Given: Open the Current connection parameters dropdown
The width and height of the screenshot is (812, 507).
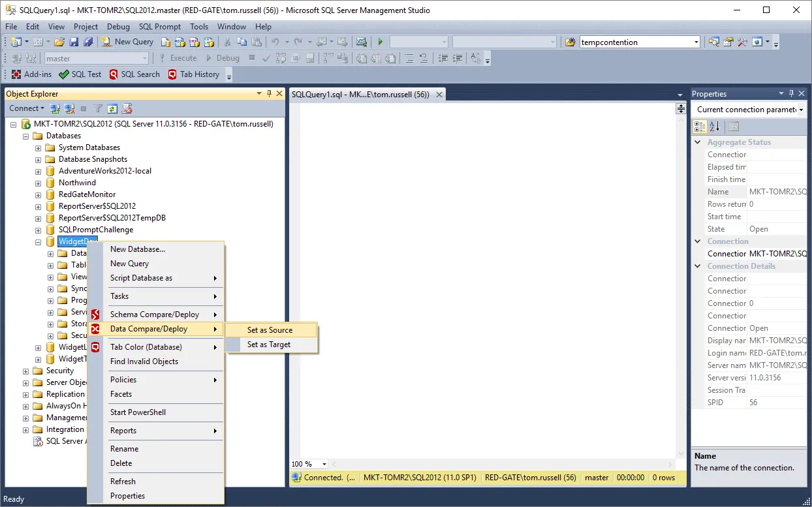Looking at the screenshot, I should coord(800,109).
